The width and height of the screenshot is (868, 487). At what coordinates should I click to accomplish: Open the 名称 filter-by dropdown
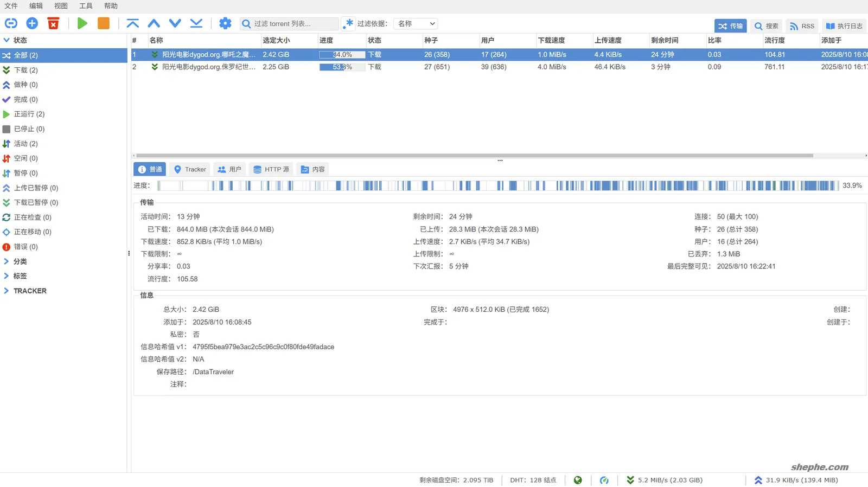pyautogui.click(x=416, y=24)
